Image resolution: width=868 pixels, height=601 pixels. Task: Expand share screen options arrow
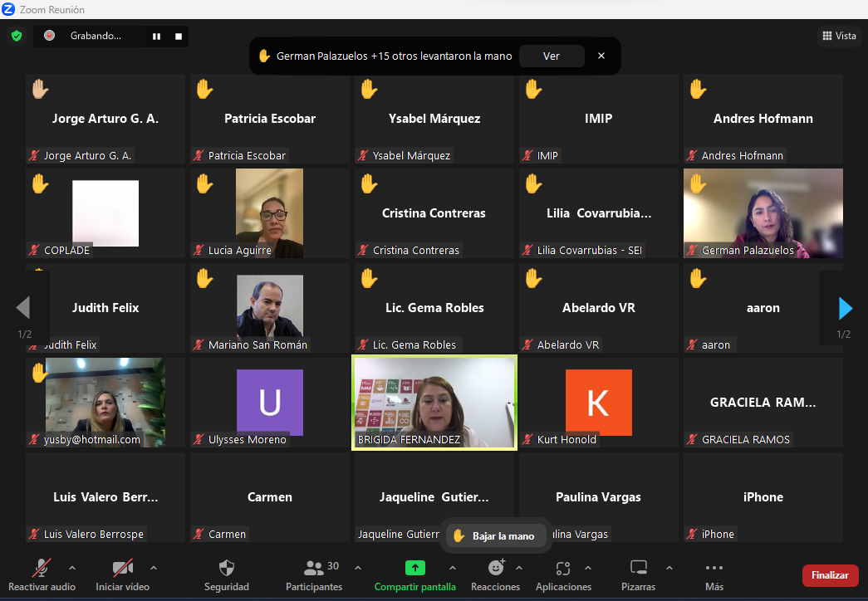(452, 568)
